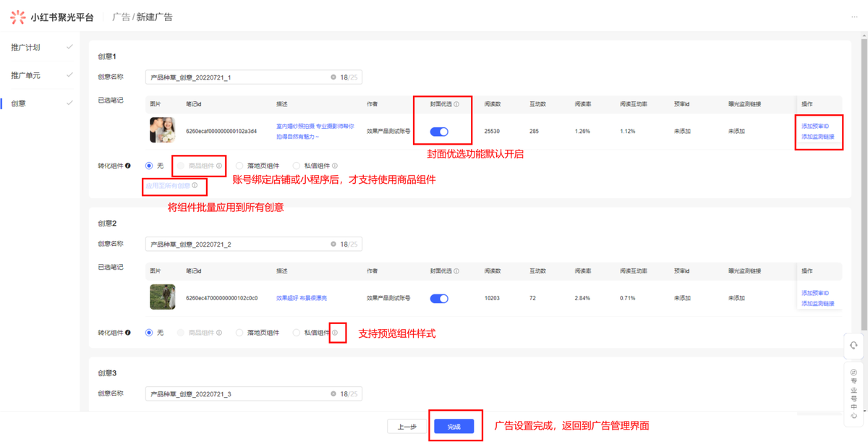The width and height of the screenshot is (868, 447).
Task: Go to 推广计划 step in left sidebar
Action: (x=26, y=48)
